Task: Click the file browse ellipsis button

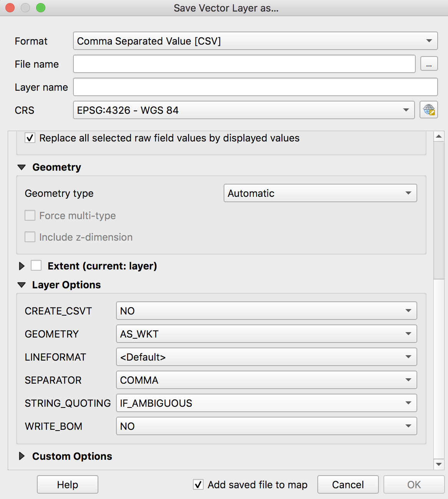Action: pyautogui.click(x=429, y=64)
